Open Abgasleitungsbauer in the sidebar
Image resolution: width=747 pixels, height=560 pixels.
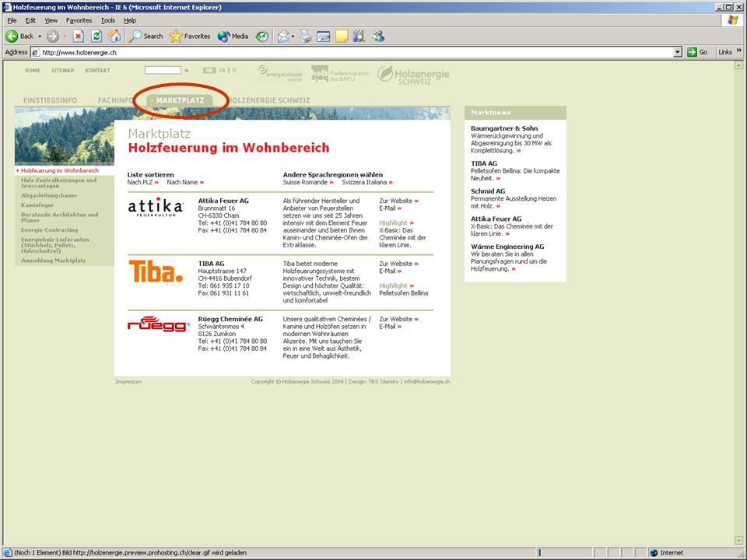(x=49, y=196)
